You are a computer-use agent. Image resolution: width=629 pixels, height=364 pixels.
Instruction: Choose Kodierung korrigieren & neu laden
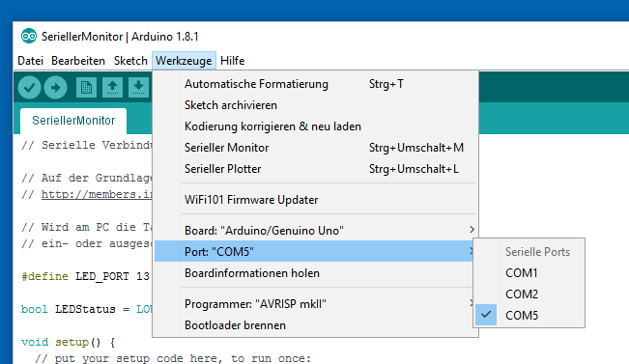315,126
